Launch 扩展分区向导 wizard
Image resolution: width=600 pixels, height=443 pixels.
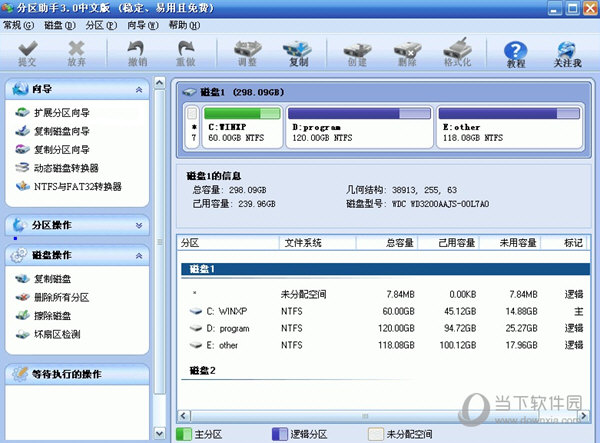pyautogui.click(x=52, y=112)
